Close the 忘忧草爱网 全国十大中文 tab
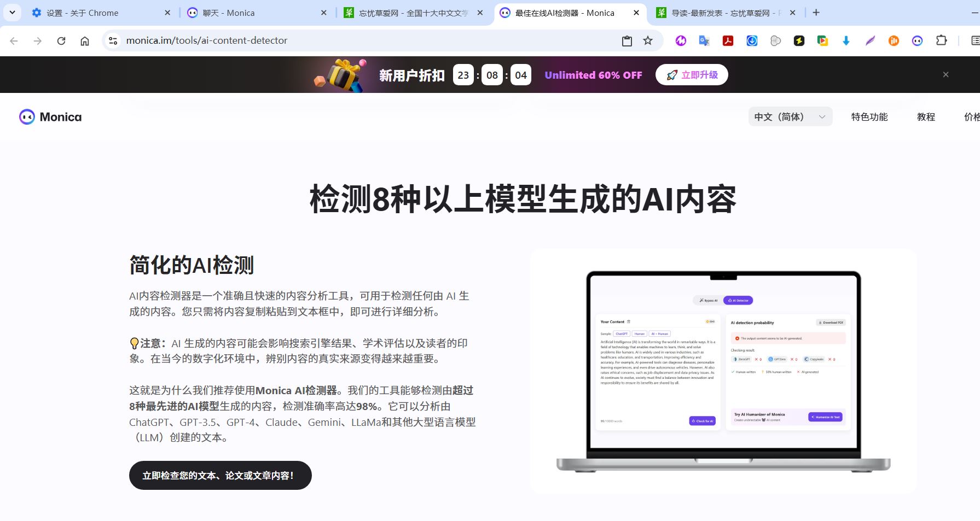 tap(480, 13)
